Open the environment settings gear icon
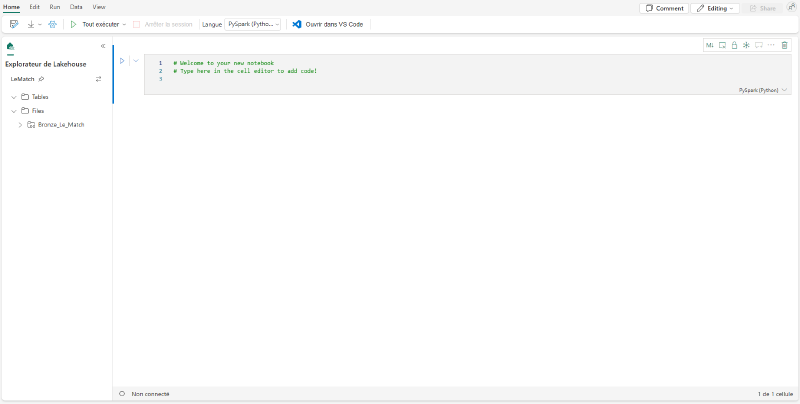This screenshot has width=800, height=404. click(x=52, y=24)
